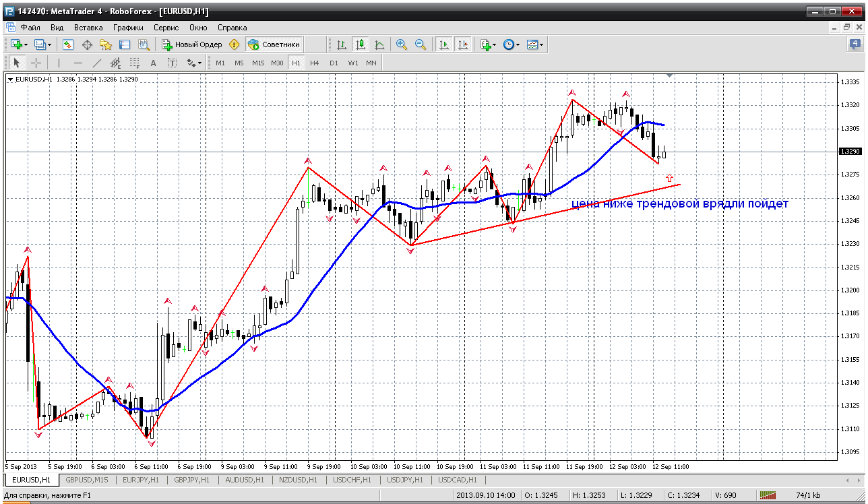The image size is (868, 504).
Task: Set timeframe to MN
Action: click(x=371, y=63)
